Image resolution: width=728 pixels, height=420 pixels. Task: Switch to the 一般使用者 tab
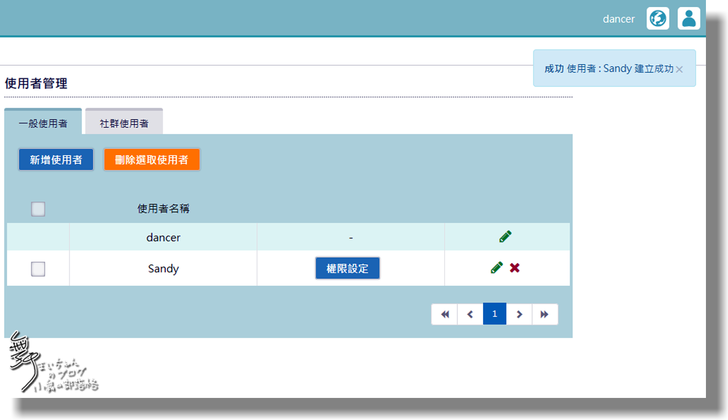pos(43,124)
